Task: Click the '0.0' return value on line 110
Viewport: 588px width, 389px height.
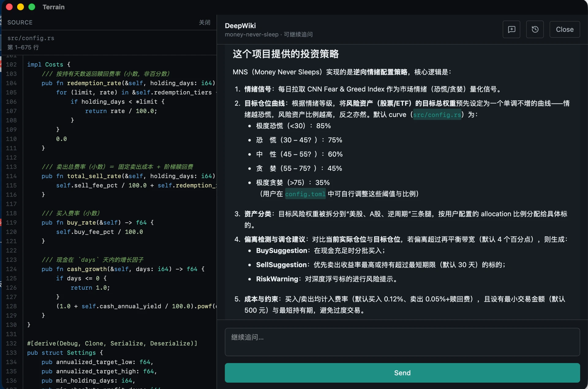Action: click(61, 139)
